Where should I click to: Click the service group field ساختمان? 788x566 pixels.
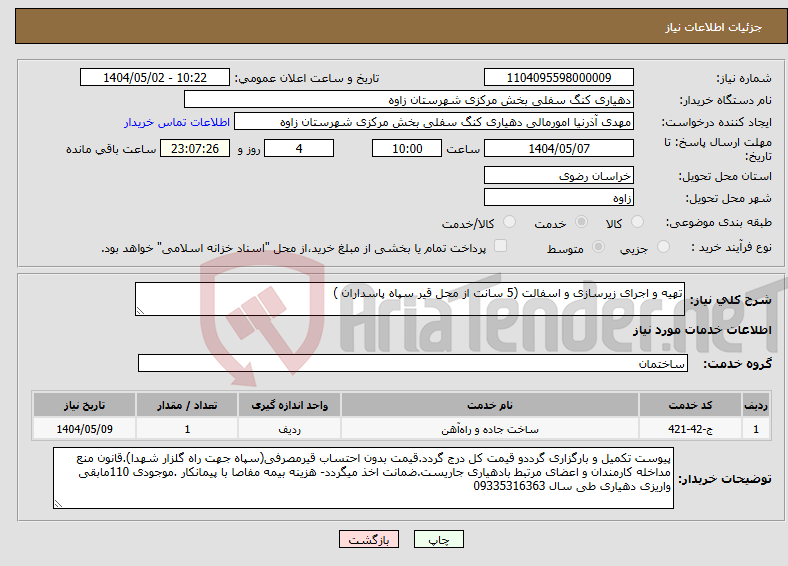[413, 363]
